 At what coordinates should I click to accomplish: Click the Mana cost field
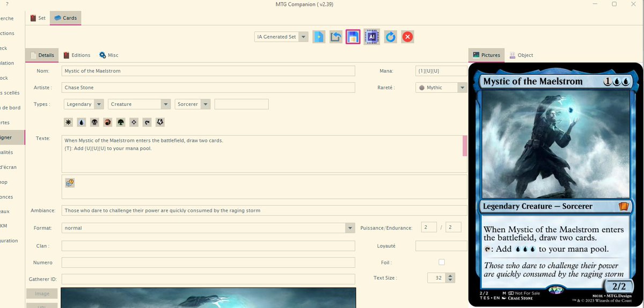click(x=441, y=71)
